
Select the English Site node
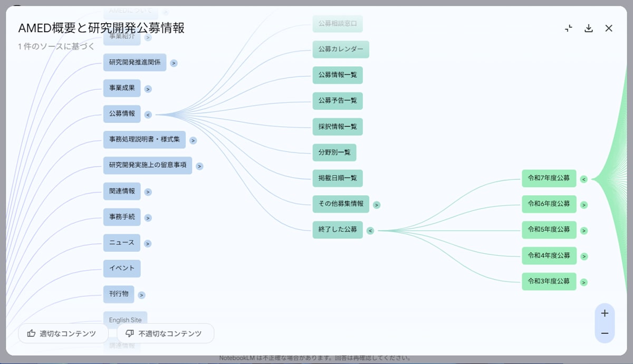[x=125, y=320]
